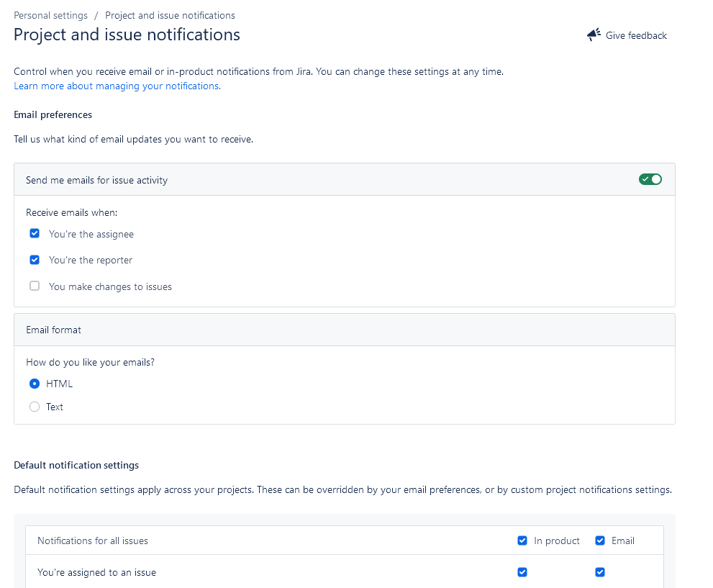Screen dimensions: 713x588
Task: Uncheck In product for all issues
Action: coord(522,540)
